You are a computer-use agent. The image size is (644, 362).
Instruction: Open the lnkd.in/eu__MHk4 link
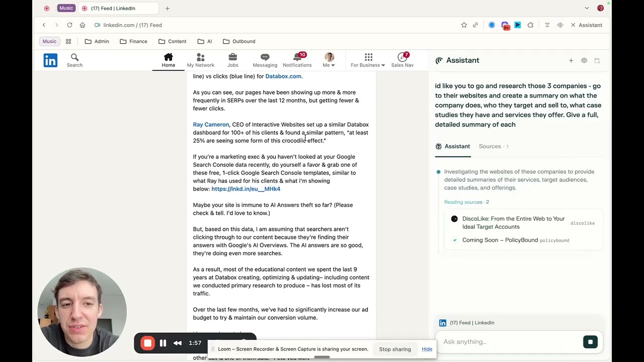coord(246,189)
